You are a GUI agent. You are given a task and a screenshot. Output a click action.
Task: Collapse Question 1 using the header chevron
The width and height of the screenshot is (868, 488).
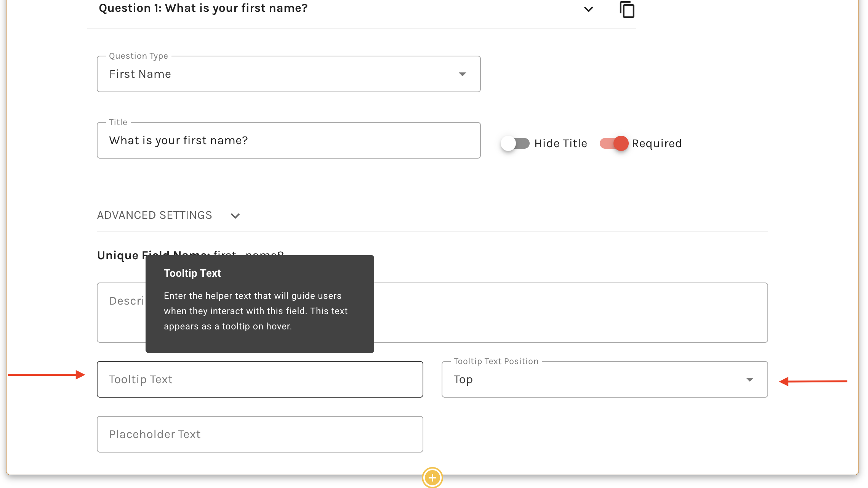pos(588,10)
